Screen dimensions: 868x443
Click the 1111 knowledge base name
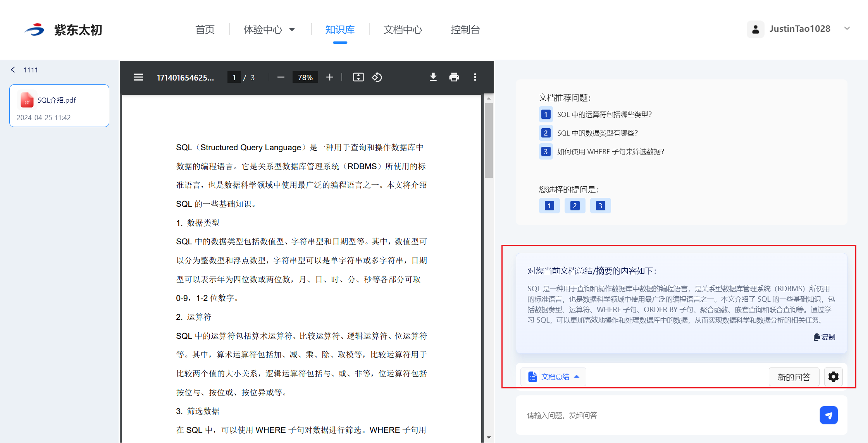tap(31, 70)
